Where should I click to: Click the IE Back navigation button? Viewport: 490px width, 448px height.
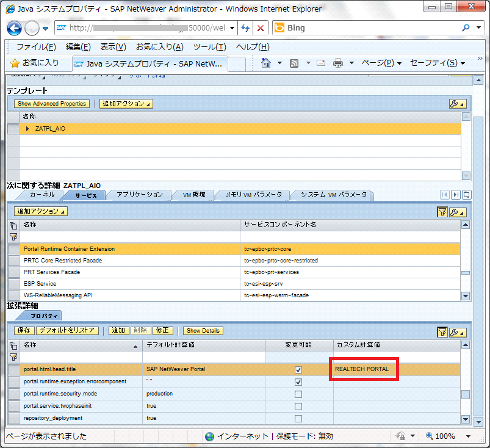(15, 28)
